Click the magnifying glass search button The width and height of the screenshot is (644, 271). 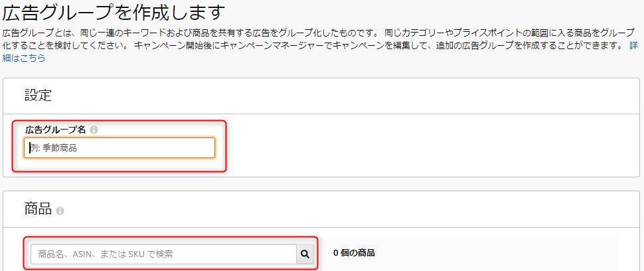click(305, 254)
